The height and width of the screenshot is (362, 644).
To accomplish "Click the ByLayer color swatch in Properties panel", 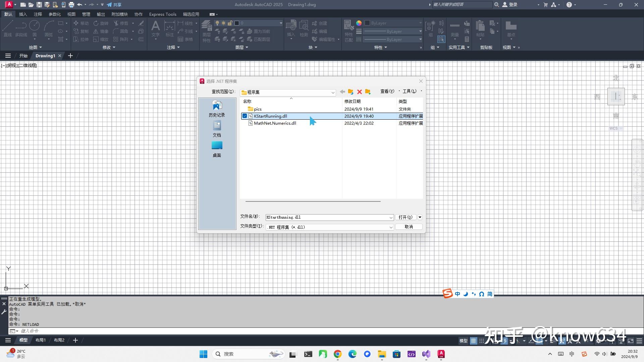I will 367,23.
